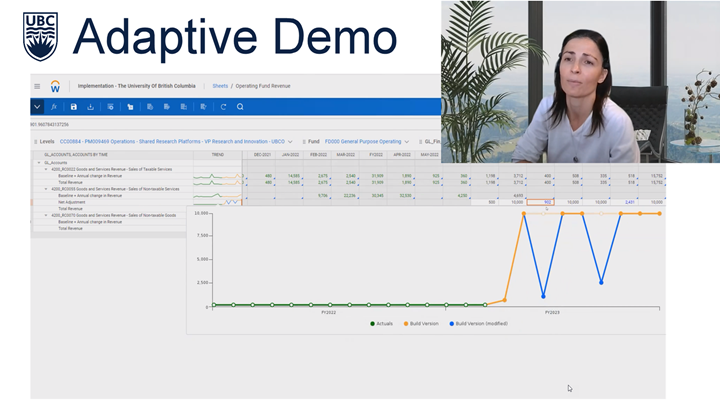720x405 pixels.
Task: Click the 500 Net Adjustment cell
Action: point(485,202)
